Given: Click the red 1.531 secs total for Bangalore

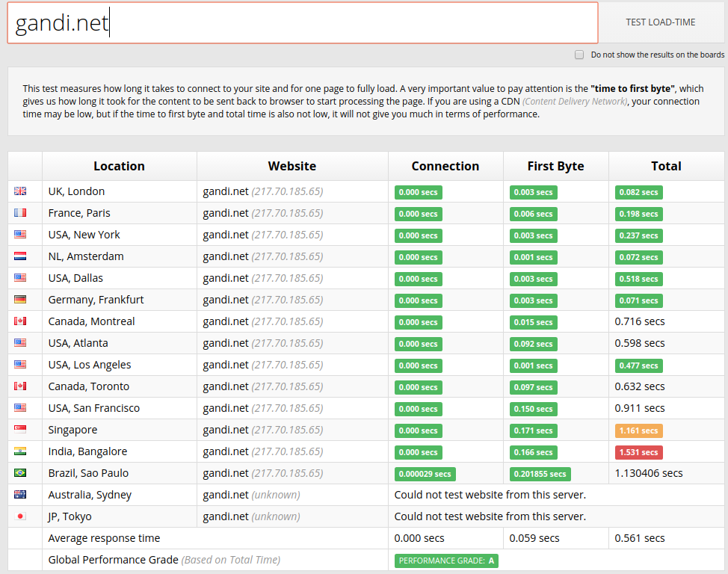Looking at the screenshot, I should [638, 452].
